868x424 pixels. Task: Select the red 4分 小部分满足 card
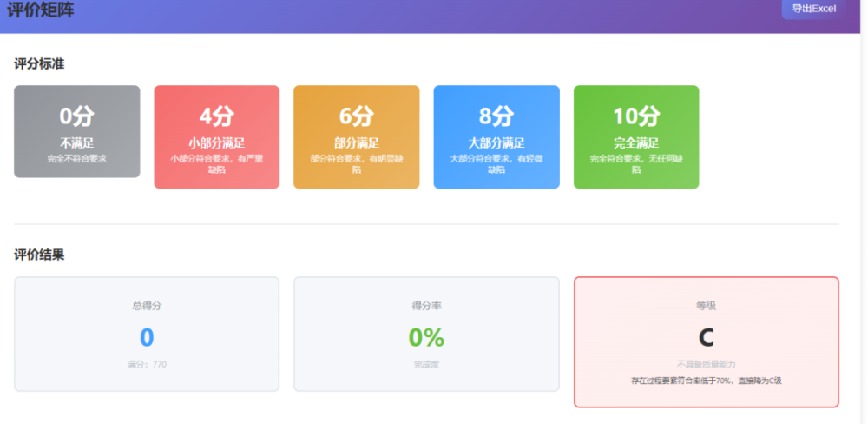click(216, 136)
